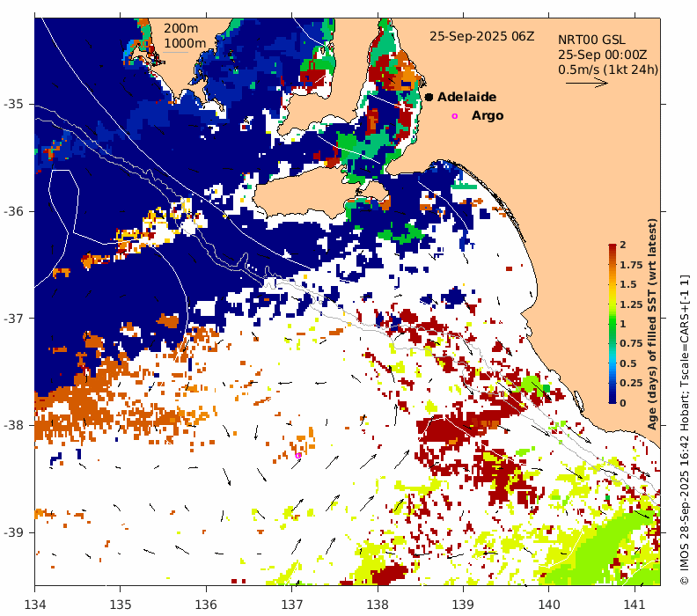Click the 0.5m/s (1kt 24h) scale text
697x616 pixels.
click(x=608, y=70)
